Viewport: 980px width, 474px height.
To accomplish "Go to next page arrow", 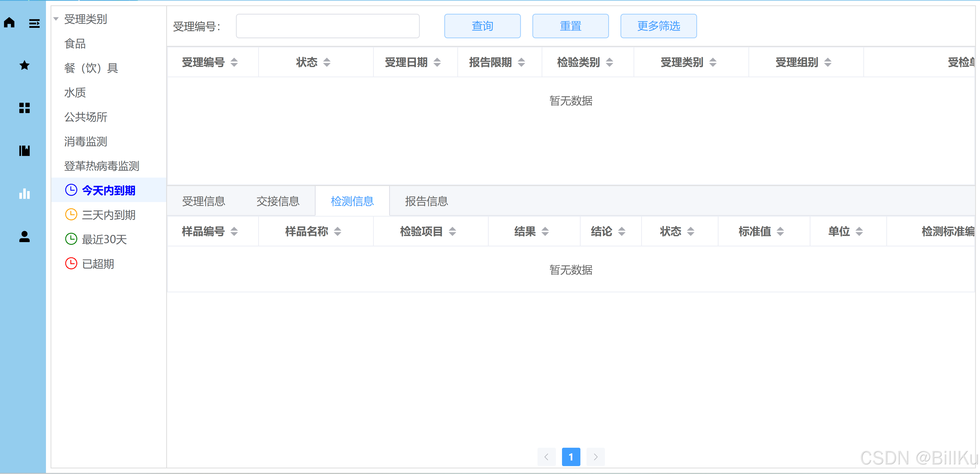I will tap(595, 457).
